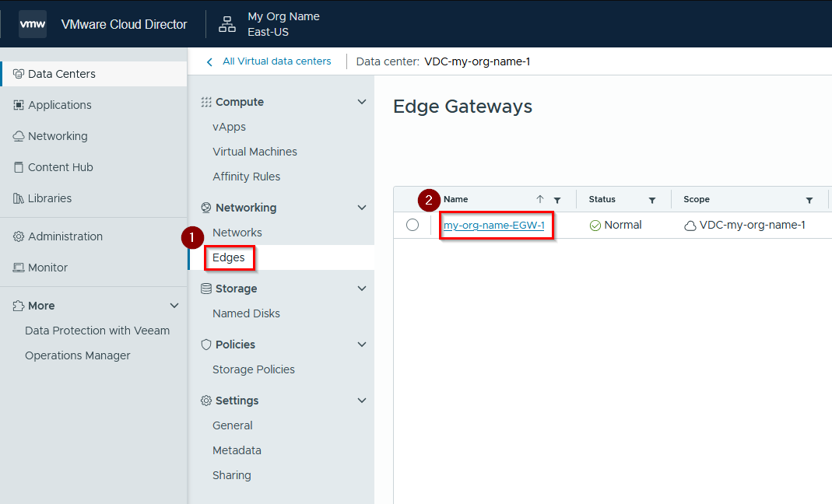
Task: Click the Libraries books icon
Action: [x=19, y=198]
